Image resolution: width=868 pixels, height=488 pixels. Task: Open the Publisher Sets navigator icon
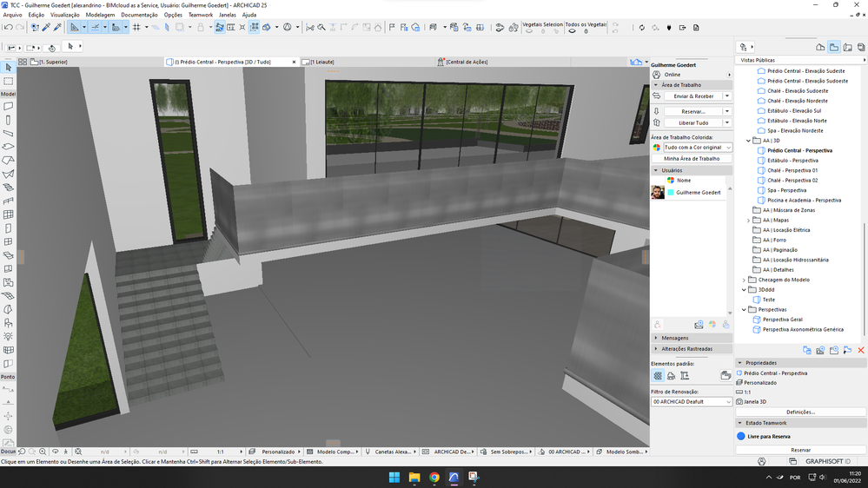[x=861, y=48]
